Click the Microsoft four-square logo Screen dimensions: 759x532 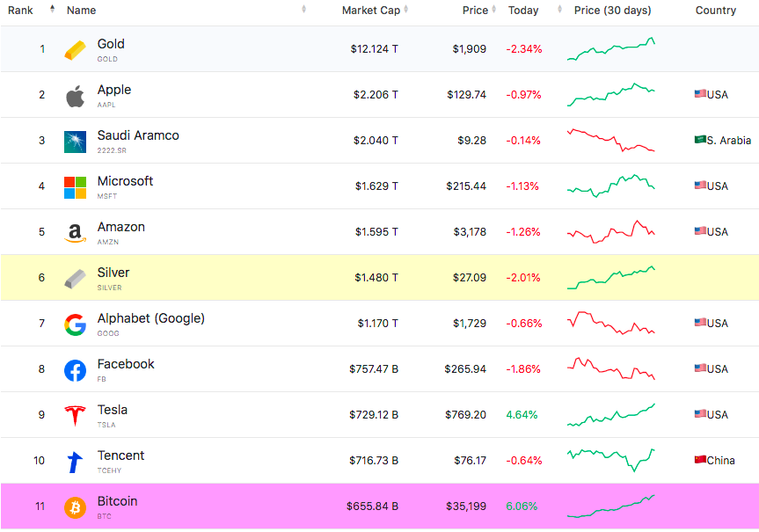coord(75,187)
